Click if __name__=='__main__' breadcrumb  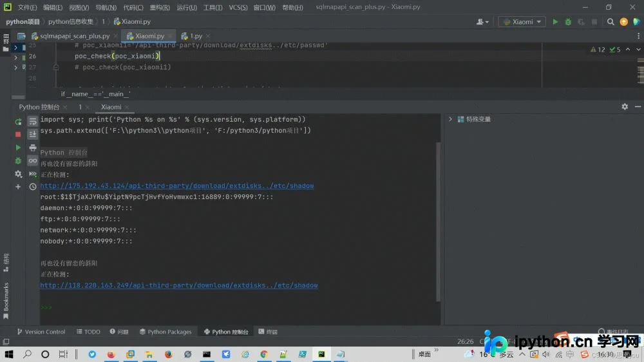96,94
